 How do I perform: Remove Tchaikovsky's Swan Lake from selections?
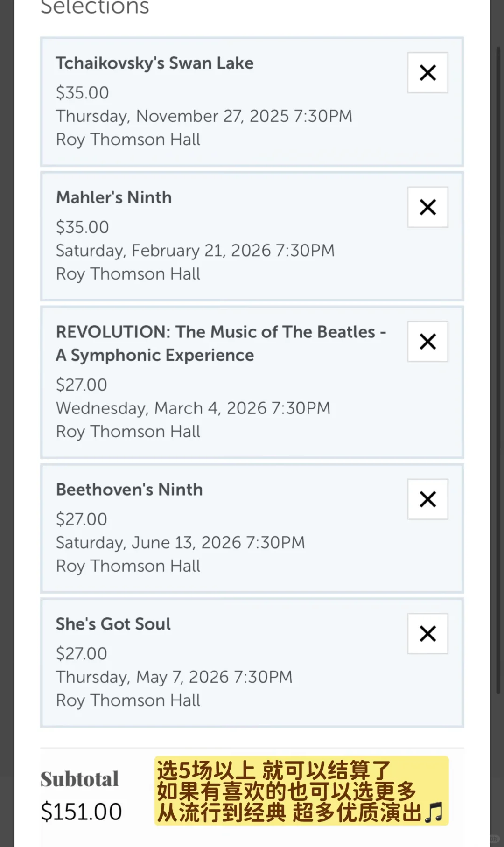coord(427,73)
